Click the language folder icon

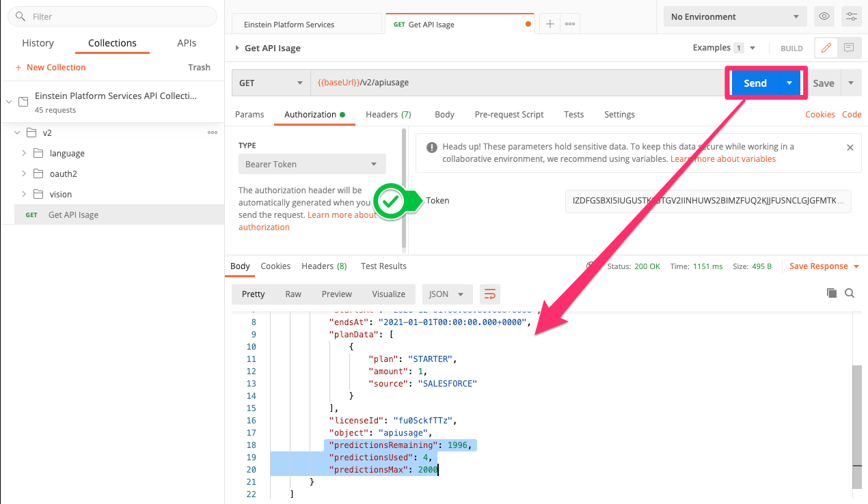pos(38,153)
